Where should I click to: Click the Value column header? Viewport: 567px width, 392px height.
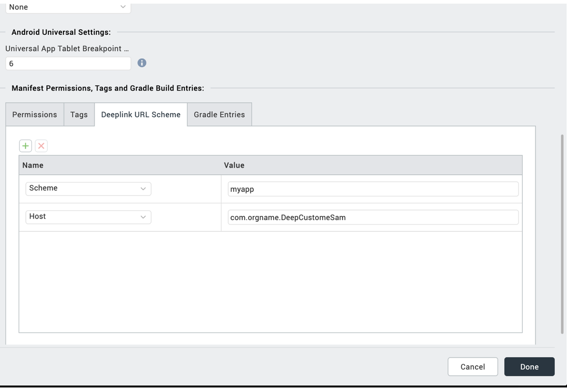click(x=234, y=165)
